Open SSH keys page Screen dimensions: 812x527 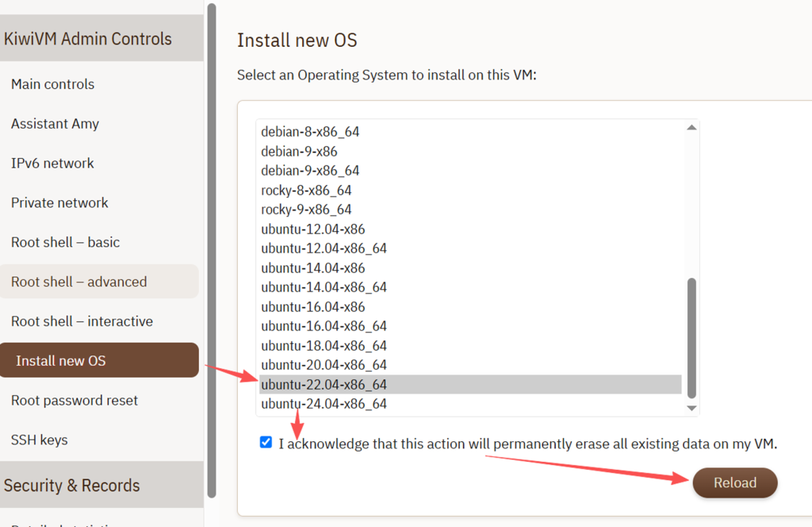click(39, 440)
